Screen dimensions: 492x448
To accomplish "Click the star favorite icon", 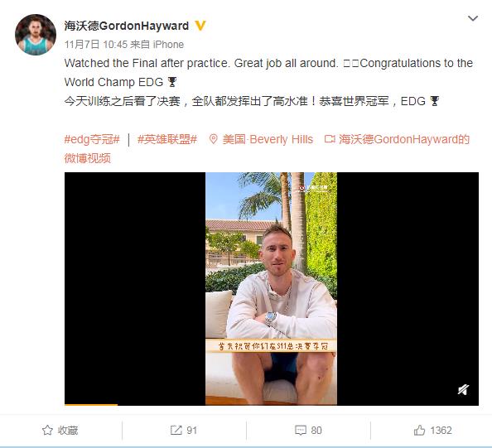I will 47,430.
